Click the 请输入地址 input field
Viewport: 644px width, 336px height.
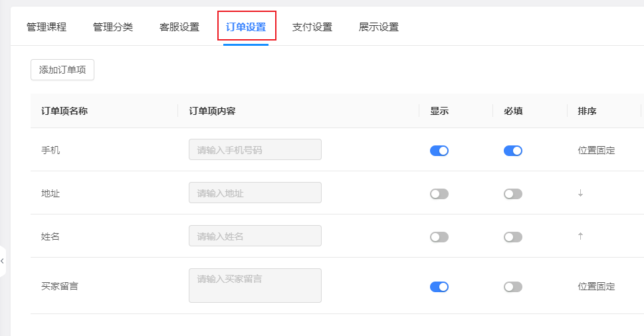(255, 193)
